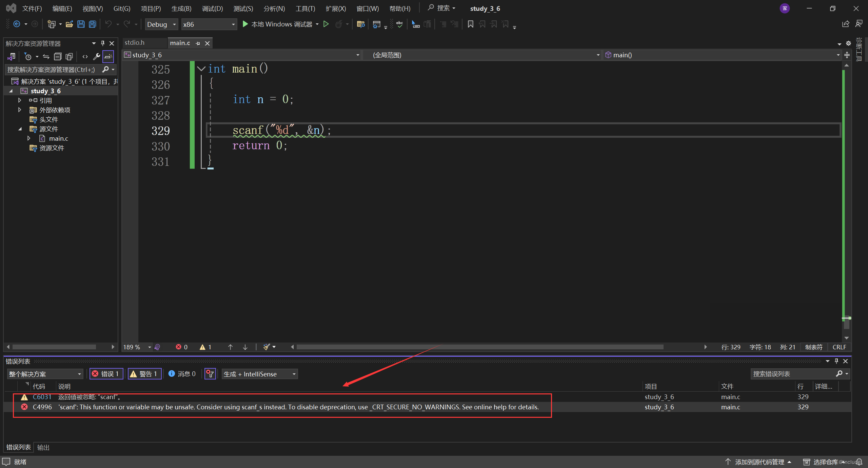This screenshot has width=868, height=468.
Task: Toggle the bookmark toolbar icon
Action: pos(470,24)
